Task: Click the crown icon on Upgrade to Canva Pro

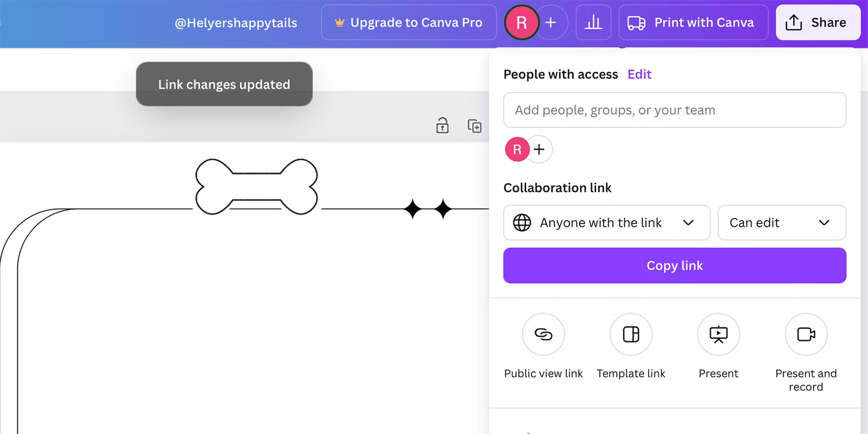Action: (x=339, y=22)
